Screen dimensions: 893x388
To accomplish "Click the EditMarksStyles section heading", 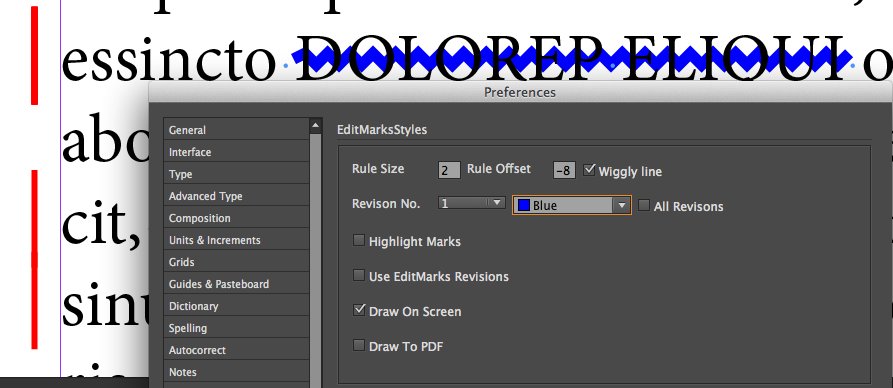I will coord(382,129).
